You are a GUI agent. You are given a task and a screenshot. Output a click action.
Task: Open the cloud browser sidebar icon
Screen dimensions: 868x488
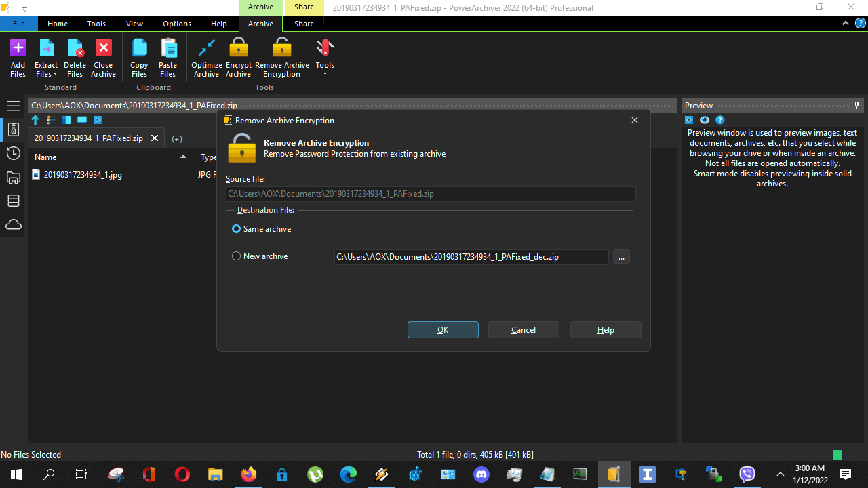13,224
